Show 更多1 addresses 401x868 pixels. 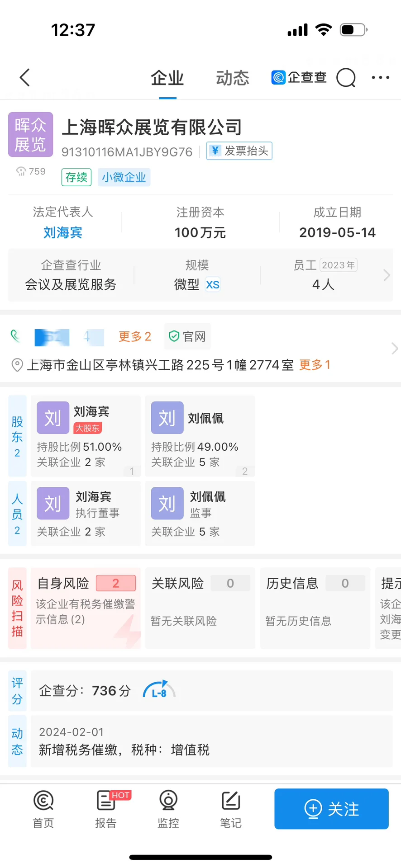(x=315, y=365)
